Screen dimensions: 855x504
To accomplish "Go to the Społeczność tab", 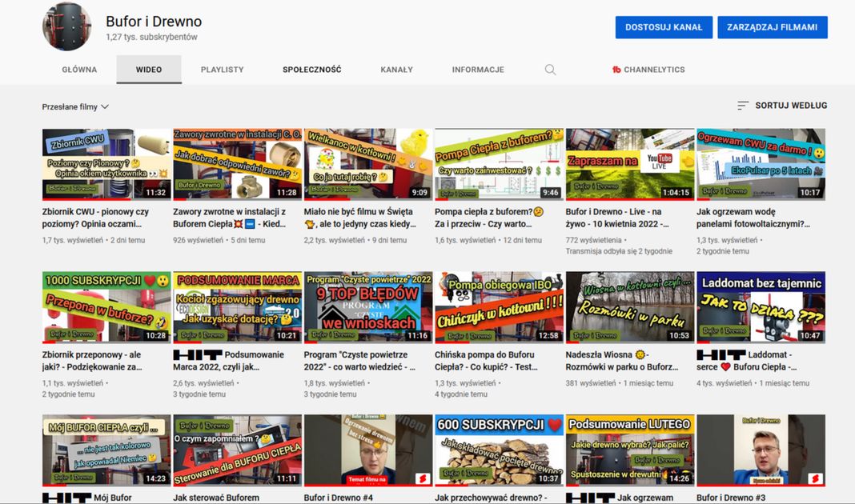I will tap(311, 70).
